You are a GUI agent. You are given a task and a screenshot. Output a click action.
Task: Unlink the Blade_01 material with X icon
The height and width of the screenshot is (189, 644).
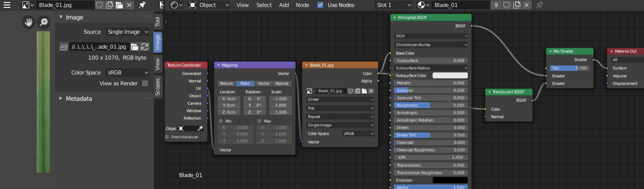click(527, 5)
